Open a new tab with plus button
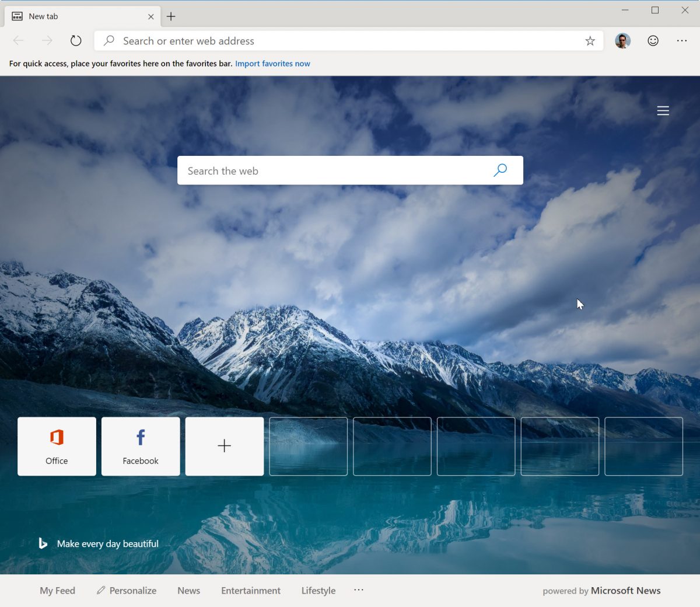 coord(171,16)
